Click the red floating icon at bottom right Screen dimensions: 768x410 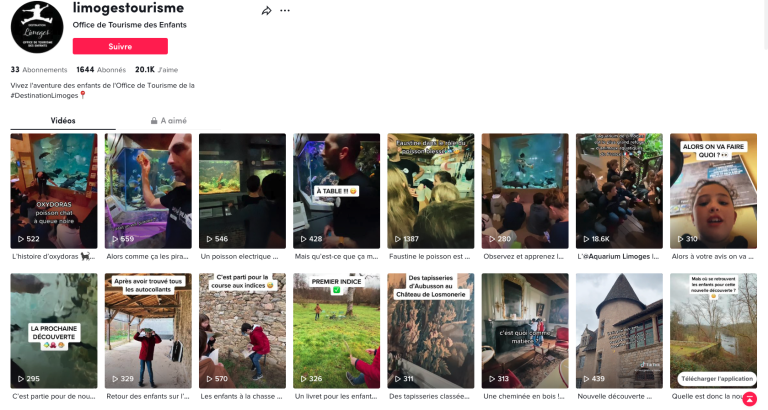point(750,398)
